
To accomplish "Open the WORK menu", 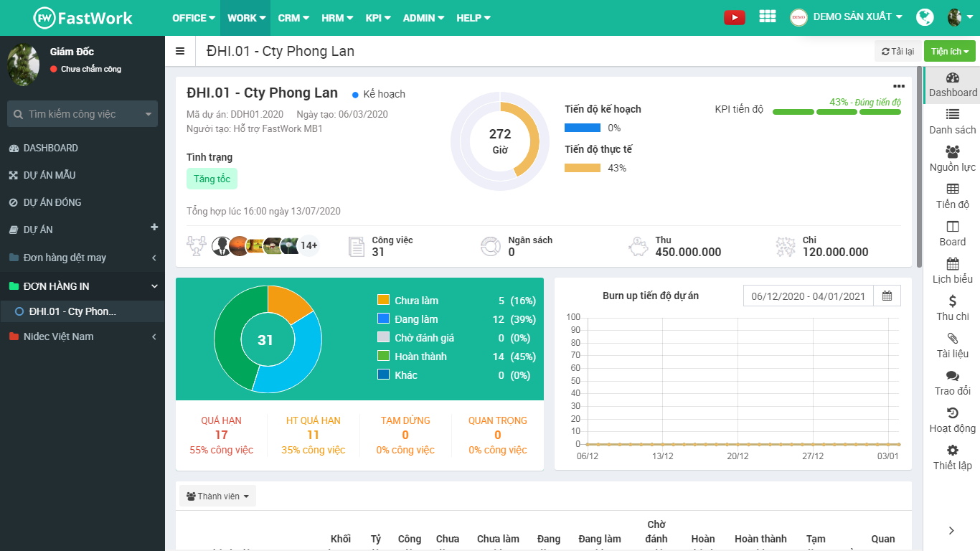I will 246,18.
